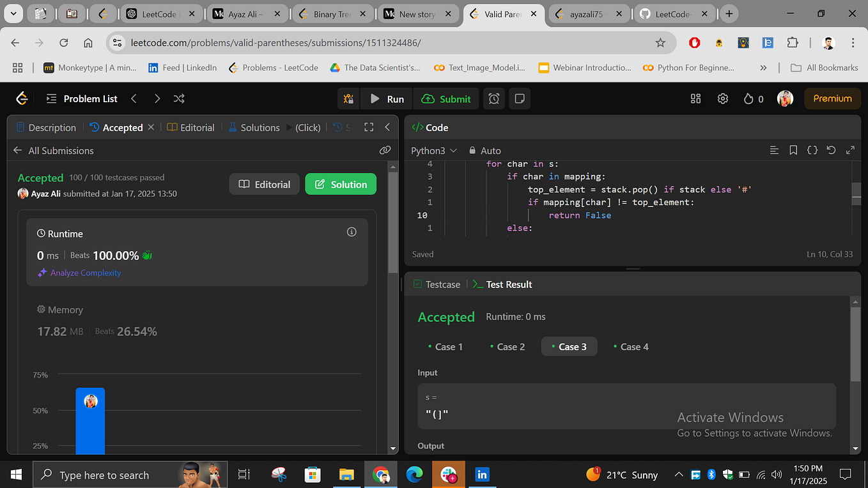This screenshot has width=868, height=488.
Task: Bookmark the current code
Action: (x=793, y=149)
